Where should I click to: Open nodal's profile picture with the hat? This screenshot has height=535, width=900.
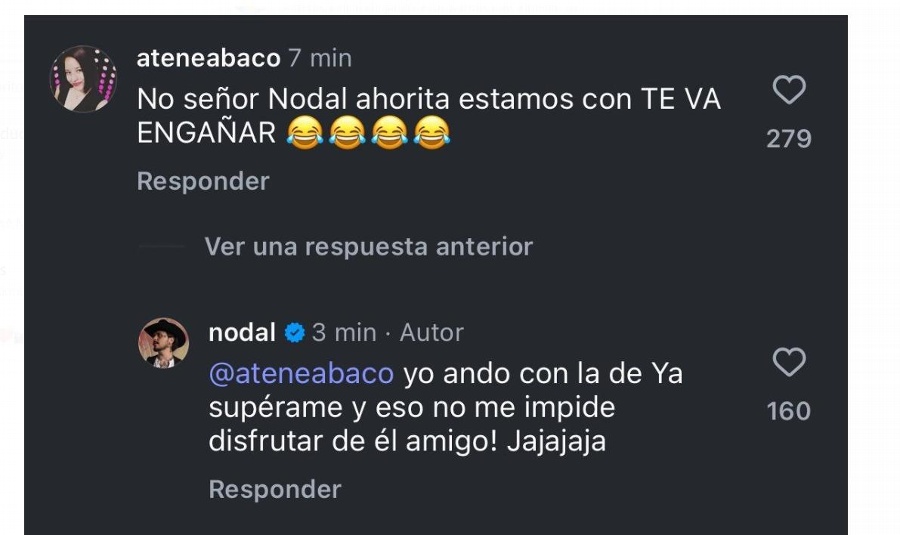pyautogui.click(x=164, y=343)
